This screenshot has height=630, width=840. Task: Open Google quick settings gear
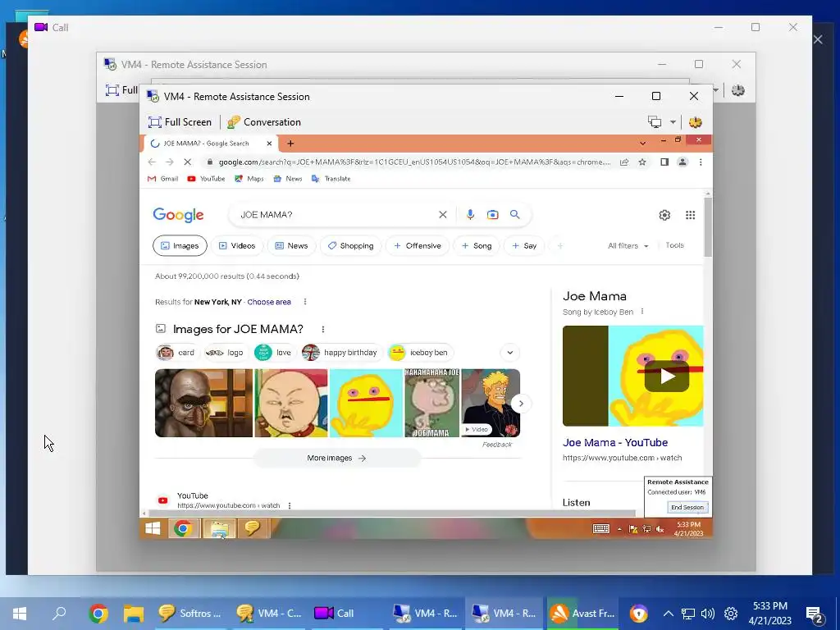pos(664,215)
